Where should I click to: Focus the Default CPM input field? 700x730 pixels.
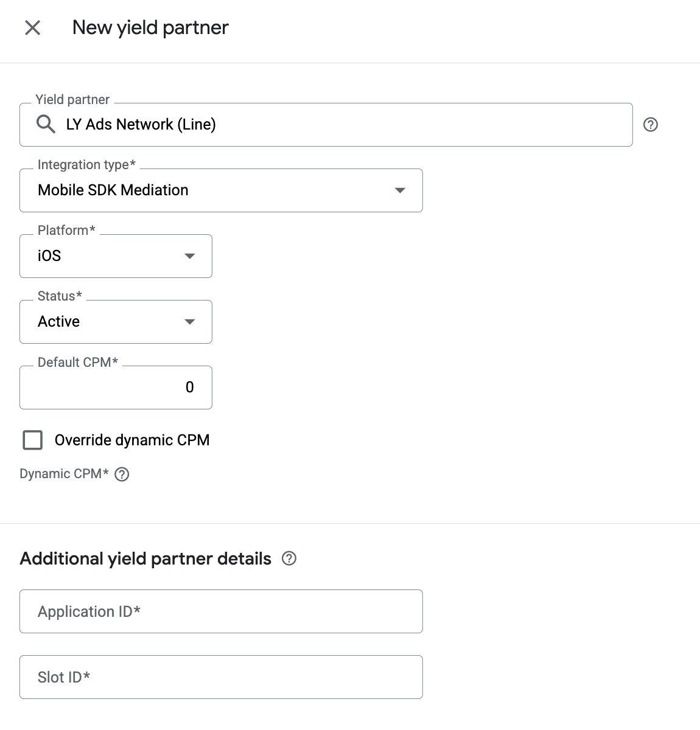[116, 388]
